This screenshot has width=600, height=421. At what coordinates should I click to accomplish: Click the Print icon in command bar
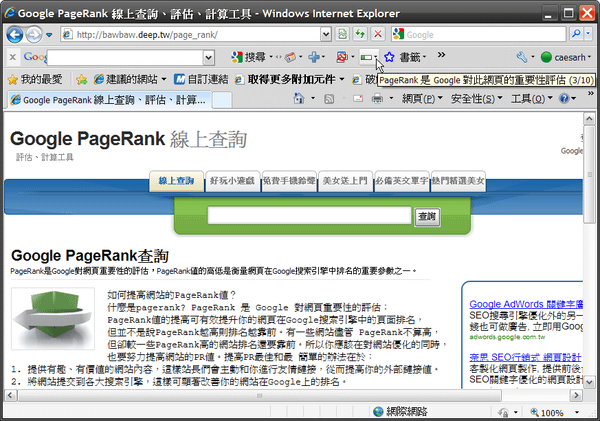[x=377, y=99]
